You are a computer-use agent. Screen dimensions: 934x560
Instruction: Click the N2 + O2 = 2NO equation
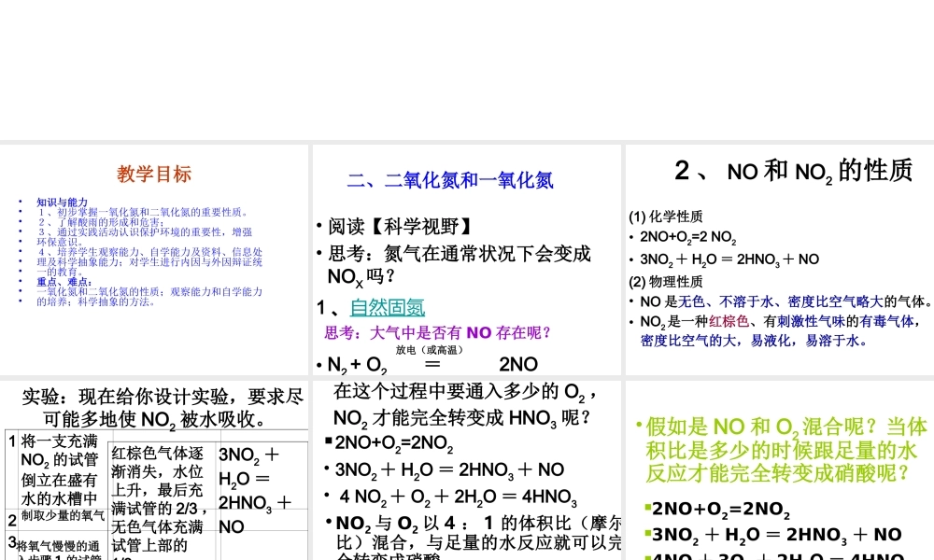click(433, 364)
